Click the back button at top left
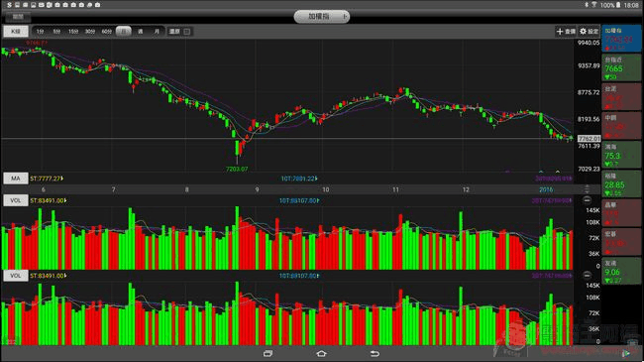The image size is (644, 362). pyautogui.click(x=18, y=17)
